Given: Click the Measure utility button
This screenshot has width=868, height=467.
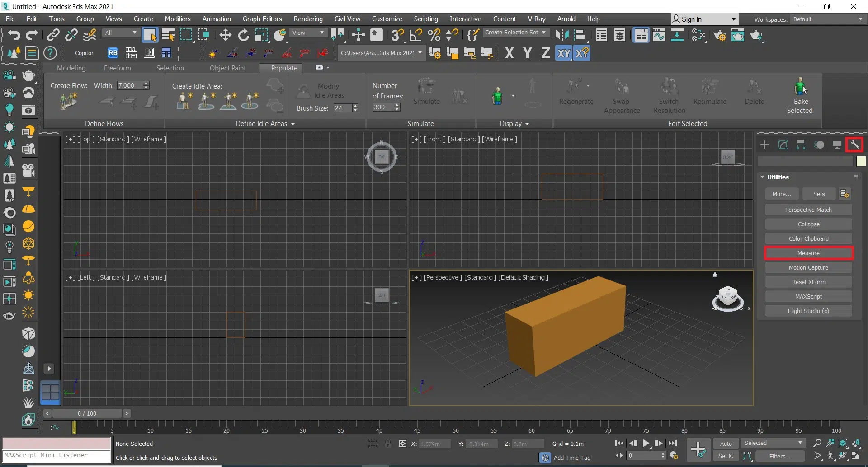Looking at the screenshot, I should tap(808, 253).
